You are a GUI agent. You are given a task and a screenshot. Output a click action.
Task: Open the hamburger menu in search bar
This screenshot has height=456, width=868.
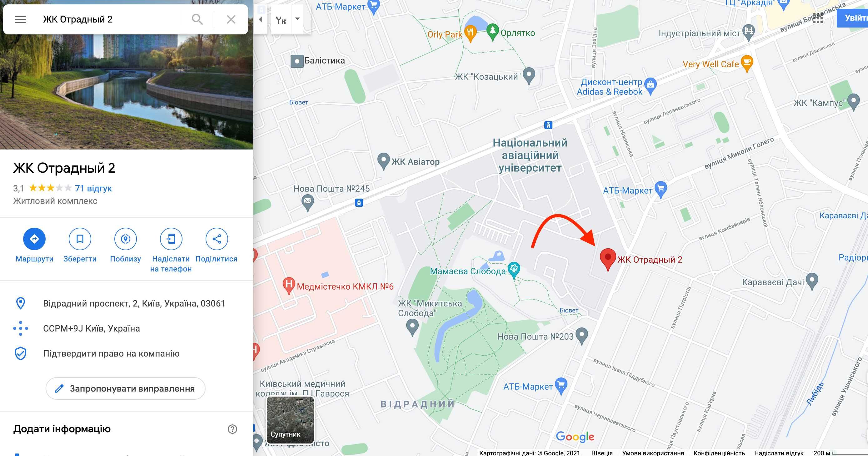click(x=21, y=19)
